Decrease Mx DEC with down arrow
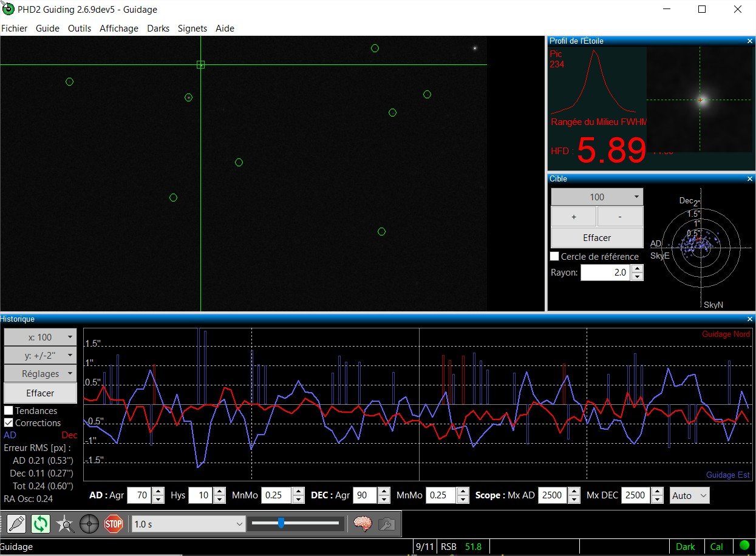Viewport: 756px width, 556px height. point(658,500)
